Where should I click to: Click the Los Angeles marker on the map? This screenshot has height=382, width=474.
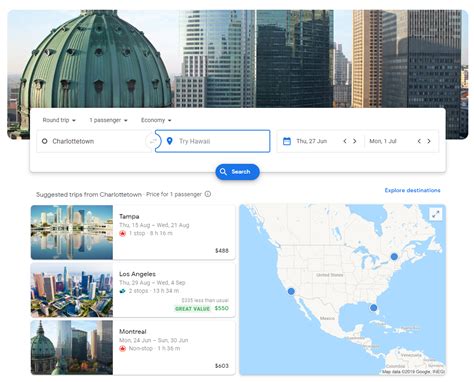291,291
